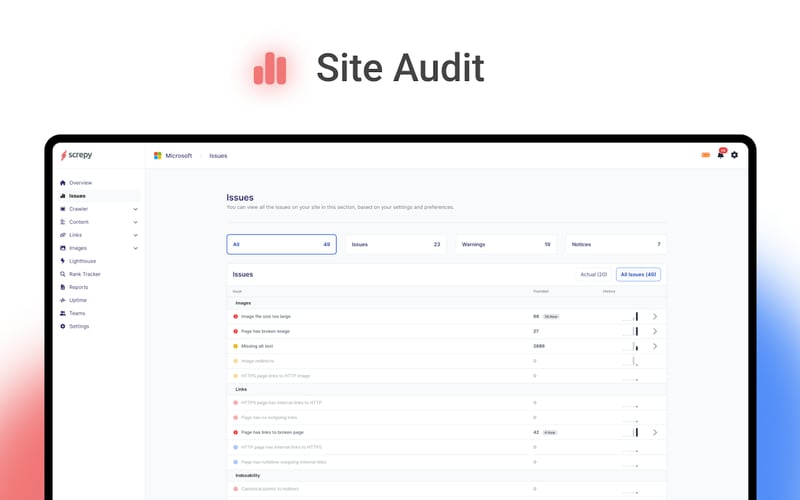Screen dimensions: 800x500
Task: Open details arrow for Page has broken image
Action: pos(655,331)
